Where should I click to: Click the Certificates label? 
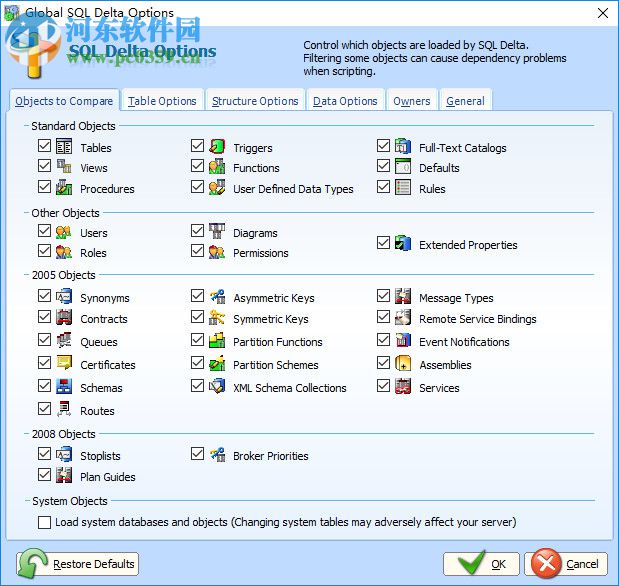click(x=108, y=365)
